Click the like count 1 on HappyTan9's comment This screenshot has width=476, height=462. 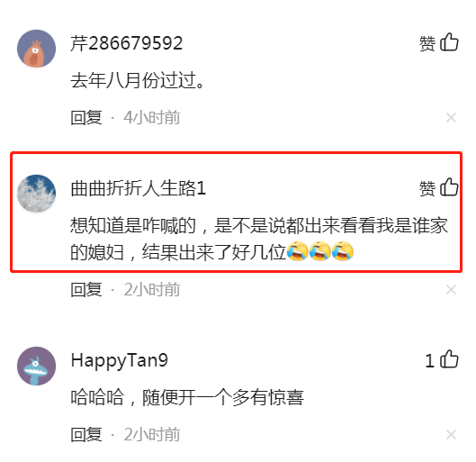point(429,361)
